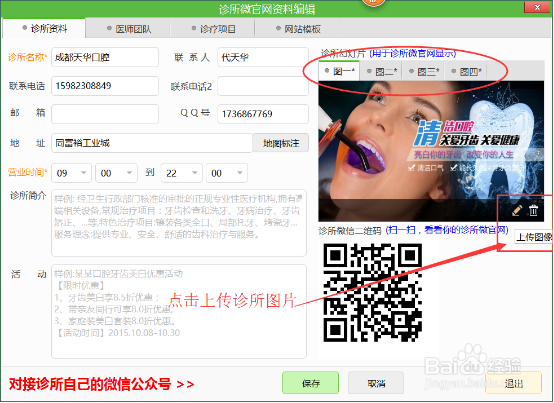
Task: Click the 地址 input field
Action: 152,143
